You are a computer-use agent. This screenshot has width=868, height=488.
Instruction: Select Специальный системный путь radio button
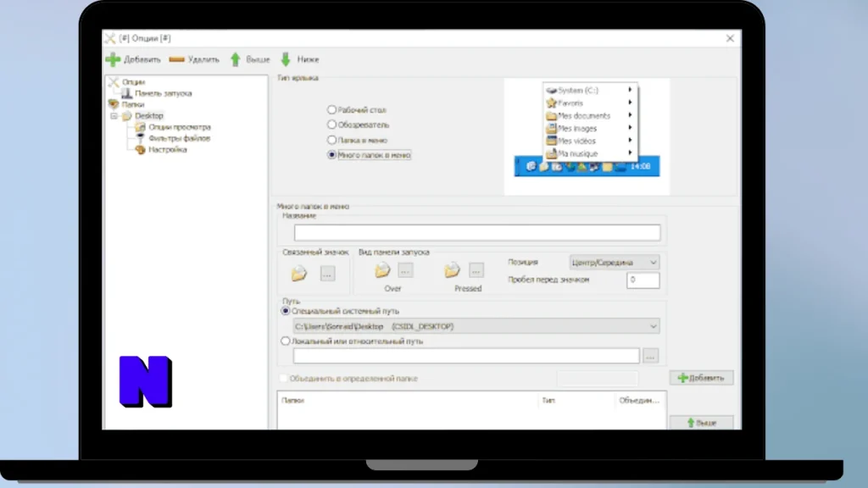(285, 311)
